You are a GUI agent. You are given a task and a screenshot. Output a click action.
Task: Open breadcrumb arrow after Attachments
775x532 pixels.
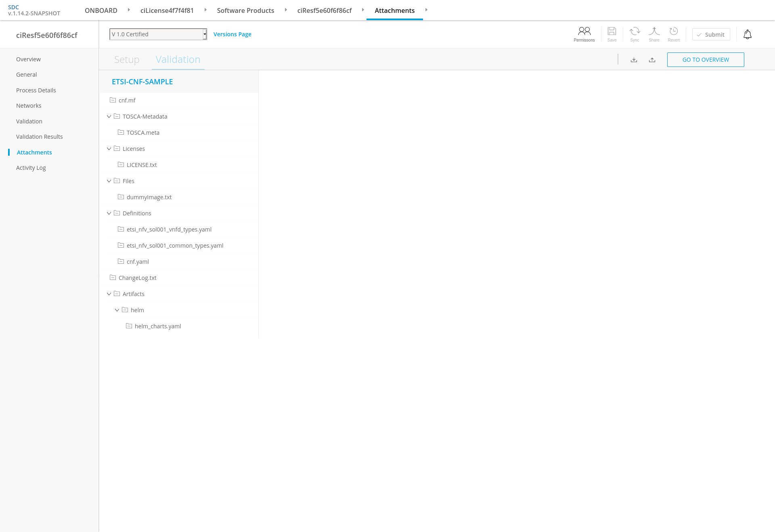[426, 10]
